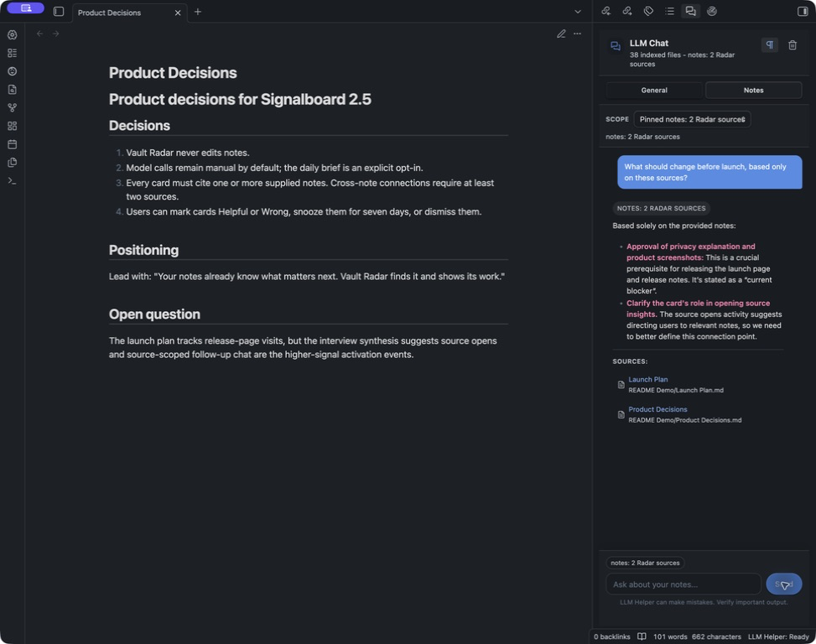Click the user message bubble about launch
The height and width of the screenshot is (644, 816).
[x=709, y=172]
